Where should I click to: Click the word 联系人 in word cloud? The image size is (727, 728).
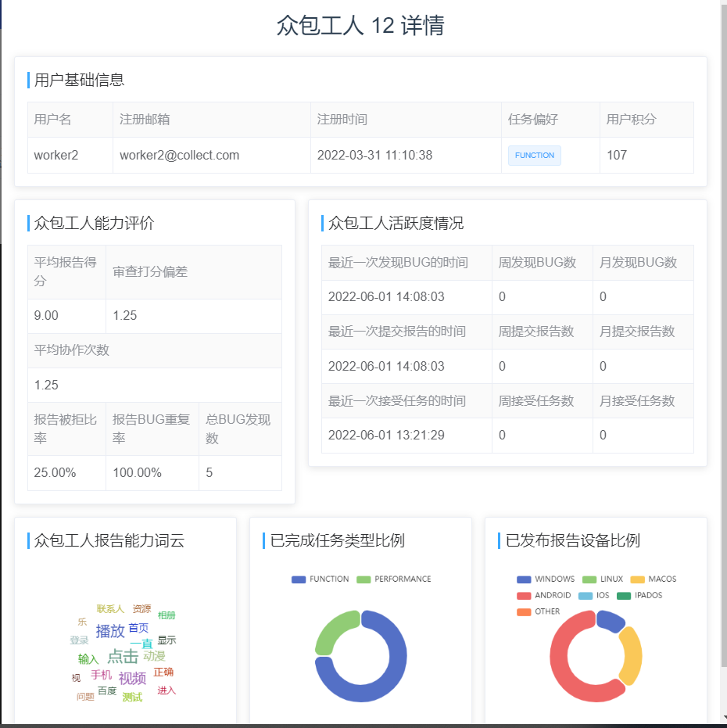point(110,608)
